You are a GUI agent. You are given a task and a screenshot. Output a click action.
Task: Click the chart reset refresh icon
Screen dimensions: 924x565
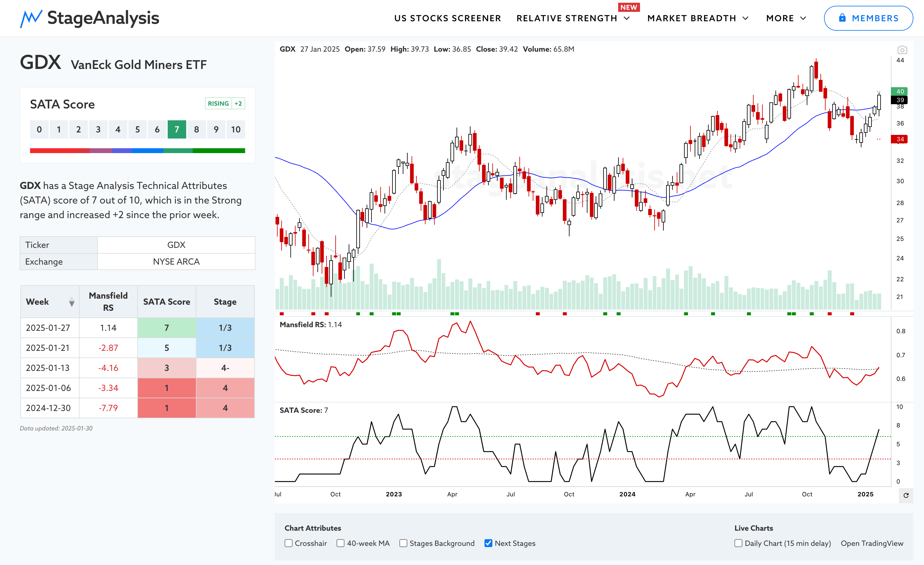(x=906, y=495)
